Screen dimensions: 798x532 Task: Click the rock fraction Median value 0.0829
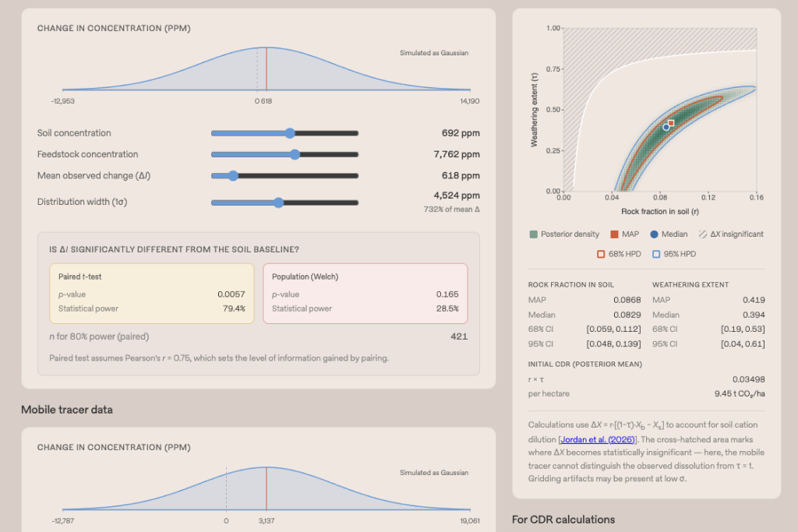tap(627, 315)
